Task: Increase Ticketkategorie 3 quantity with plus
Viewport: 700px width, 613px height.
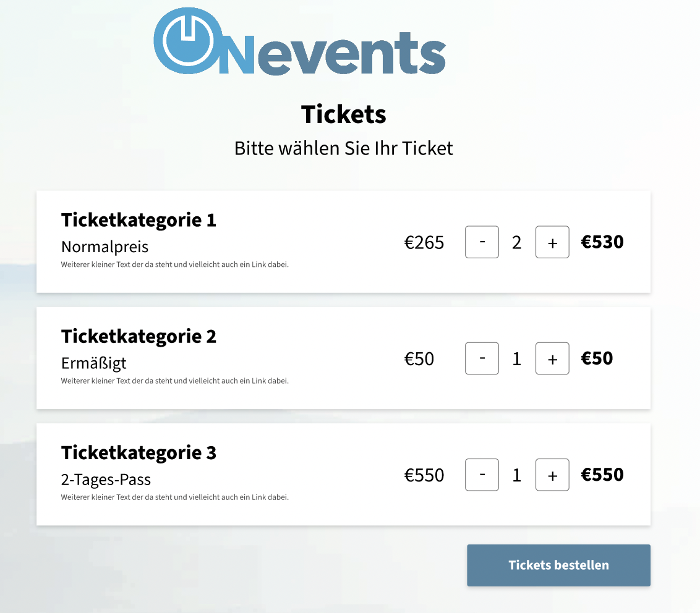Action: pos(552,475)
